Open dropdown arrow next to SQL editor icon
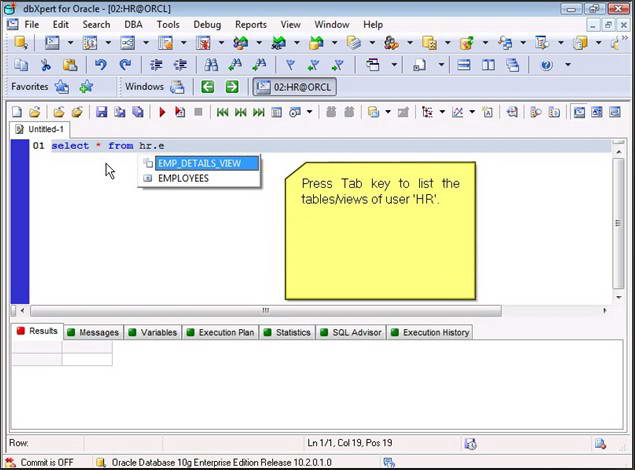 [70, 43]
